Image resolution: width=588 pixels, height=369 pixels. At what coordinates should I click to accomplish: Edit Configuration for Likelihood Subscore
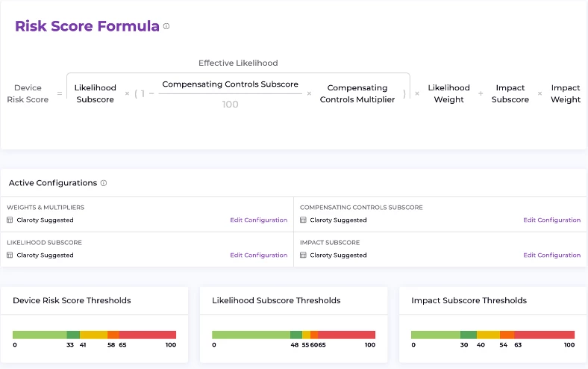point(258,255)
